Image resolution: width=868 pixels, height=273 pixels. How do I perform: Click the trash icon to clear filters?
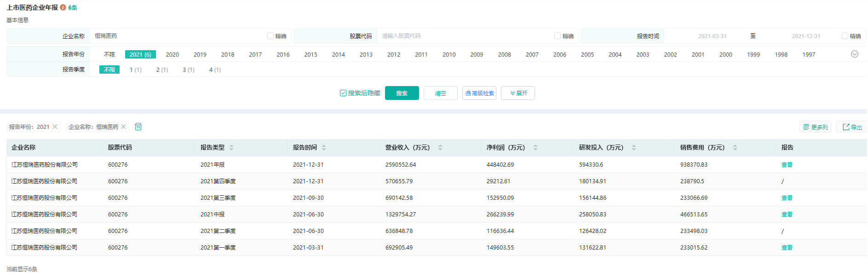tap(138, 127)
